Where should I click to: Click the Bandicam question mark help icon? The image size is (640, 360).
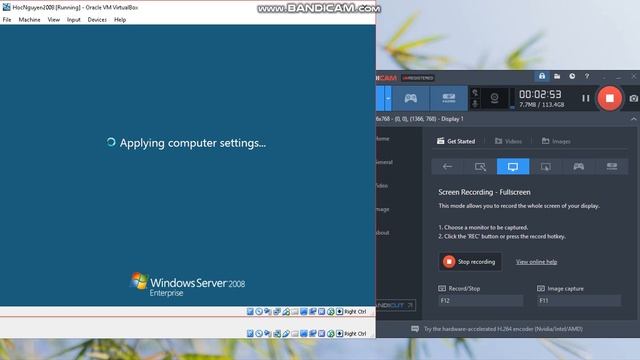pyautogui.click(x=587, y=76)
